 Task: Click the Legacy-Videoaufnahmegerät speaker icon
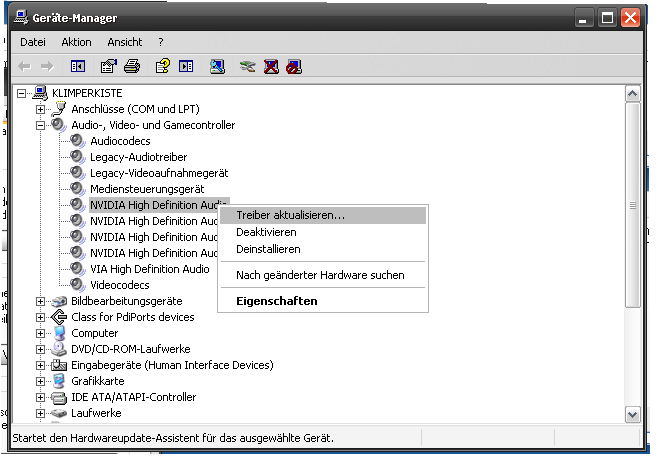coord(77,173)
